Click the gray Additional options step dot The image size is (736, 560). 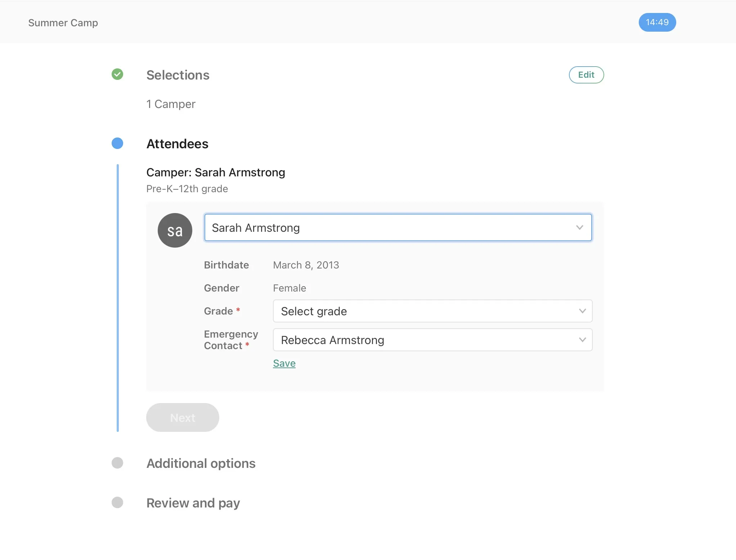point(117,463)
